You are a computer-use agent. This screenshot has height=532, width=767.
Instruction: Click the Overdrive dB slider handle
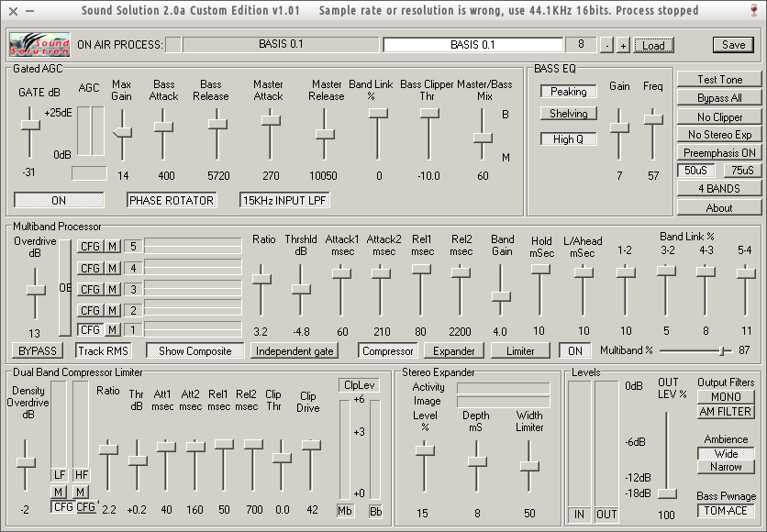(x=35, y=290)
